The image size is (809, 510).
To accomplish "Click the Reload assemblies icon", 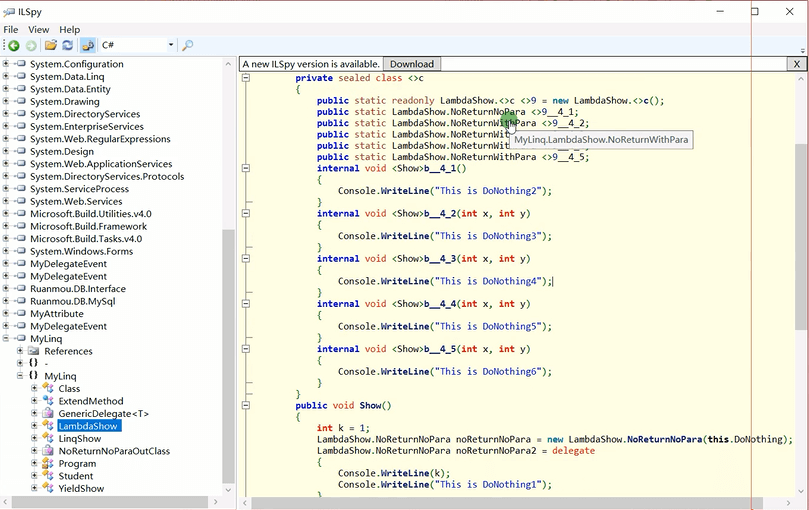I will point(67,46).
